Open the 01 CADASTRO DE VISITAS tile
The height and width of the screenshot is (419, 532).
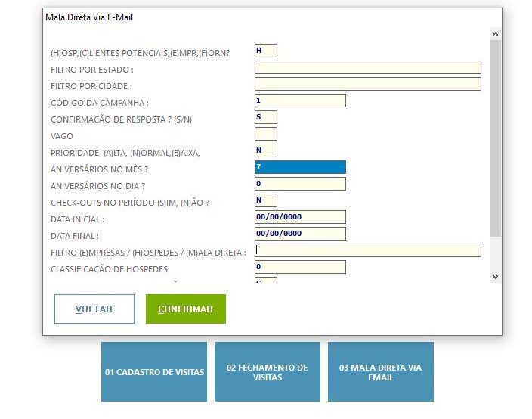pos(154,372)
